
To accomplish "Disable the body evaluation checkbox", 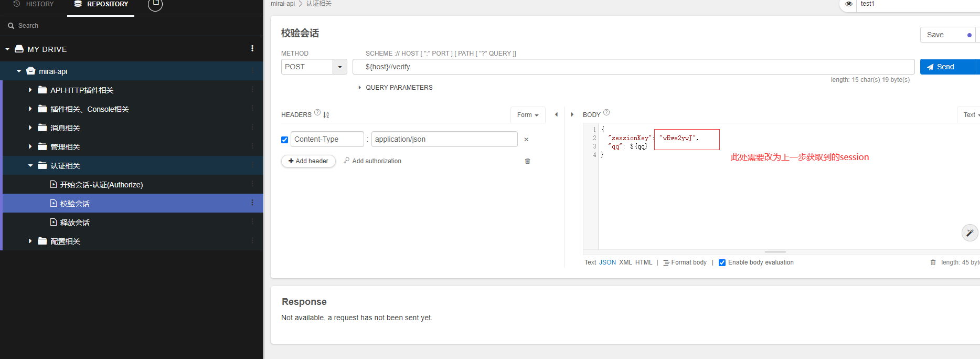I will point(722,263).
